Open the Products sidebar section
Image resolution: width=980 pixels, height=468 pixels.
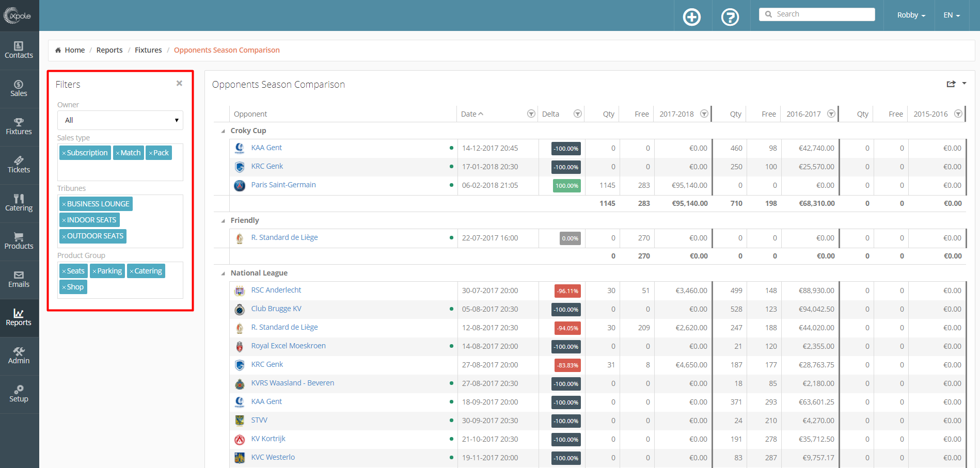(19, 241)
